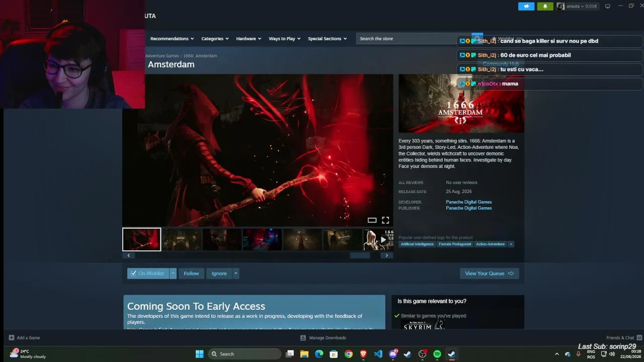
Task: Select the Action-Adventure tag
Action: (490, 244)
